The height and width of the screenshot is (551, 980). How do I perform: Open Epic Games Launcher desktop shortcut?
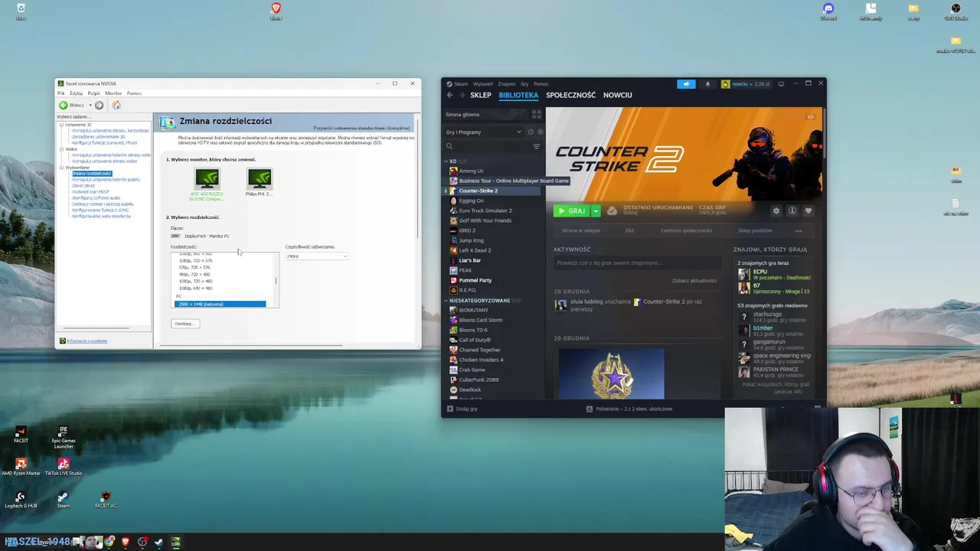(64, 436)
